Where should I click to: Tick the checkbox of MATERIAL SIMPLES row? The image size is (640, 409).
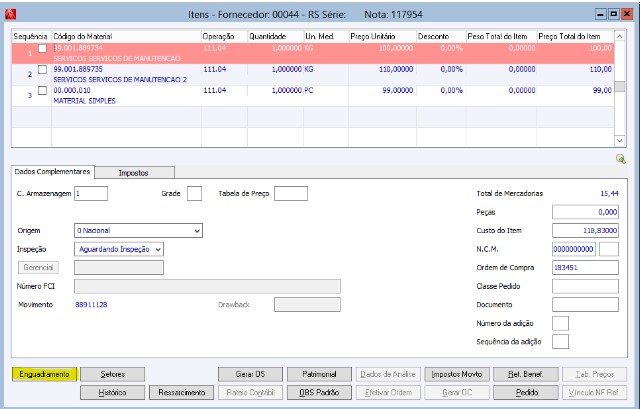(42, 90)
